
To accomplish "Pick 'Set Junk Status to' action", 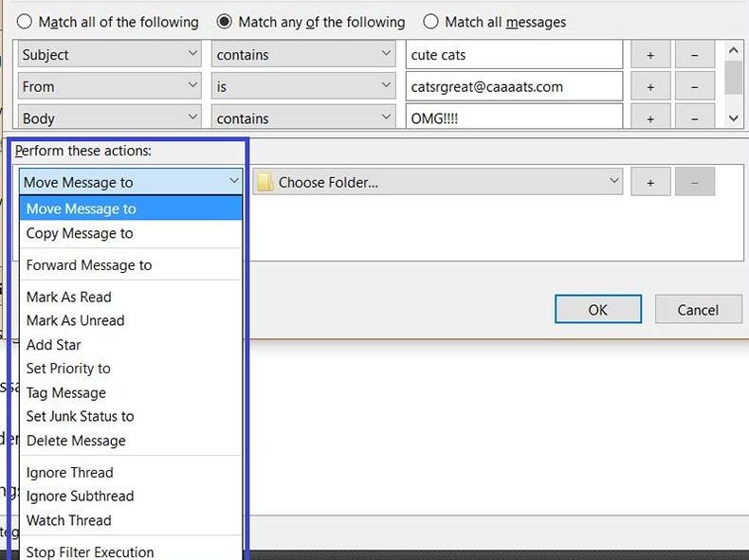I will 131,416.
